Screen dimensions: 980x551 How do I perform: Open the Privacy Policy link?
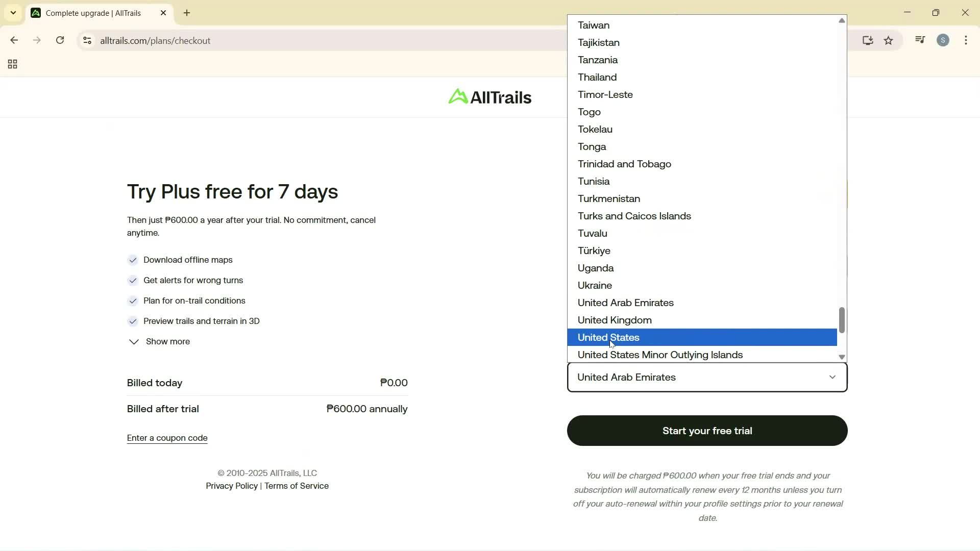(232, 486)
